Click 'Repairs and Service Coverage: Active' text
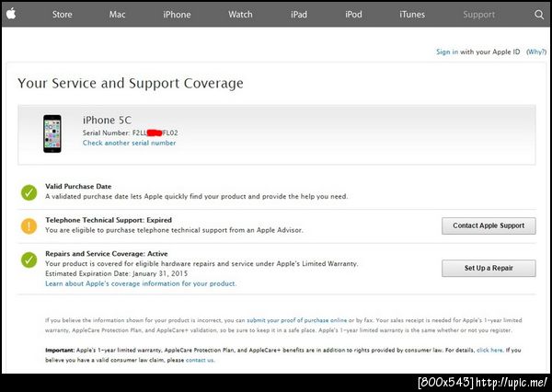This screenshot has height=392, width=552. pyautogui.click(x=107, y=254)
